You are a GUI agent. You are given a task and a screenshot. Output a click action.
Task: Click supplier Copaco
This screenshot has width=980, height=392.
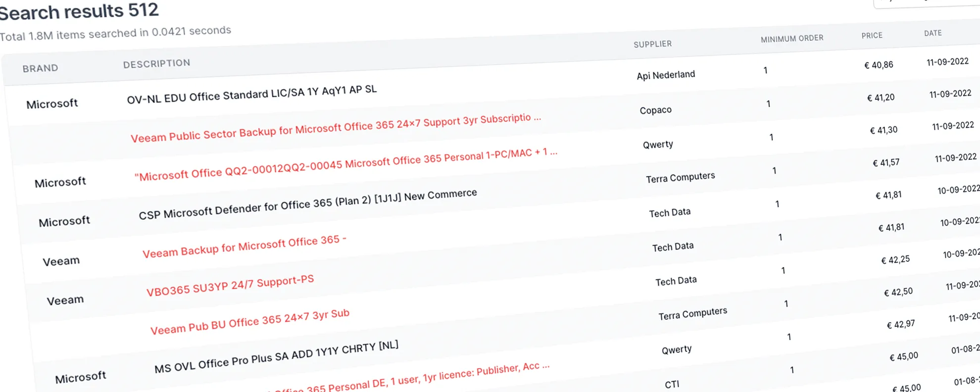point(655,110)
